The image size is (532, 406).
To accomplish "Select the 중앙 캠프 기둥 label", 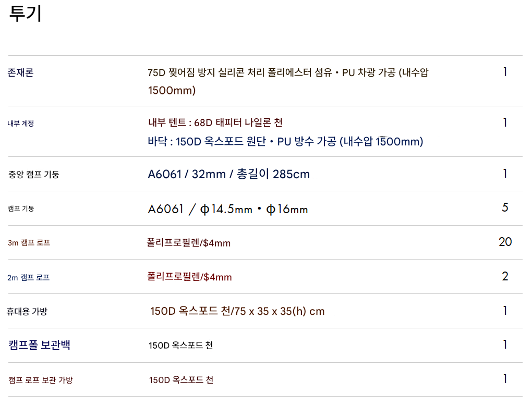I will click(x=34, y=174).
